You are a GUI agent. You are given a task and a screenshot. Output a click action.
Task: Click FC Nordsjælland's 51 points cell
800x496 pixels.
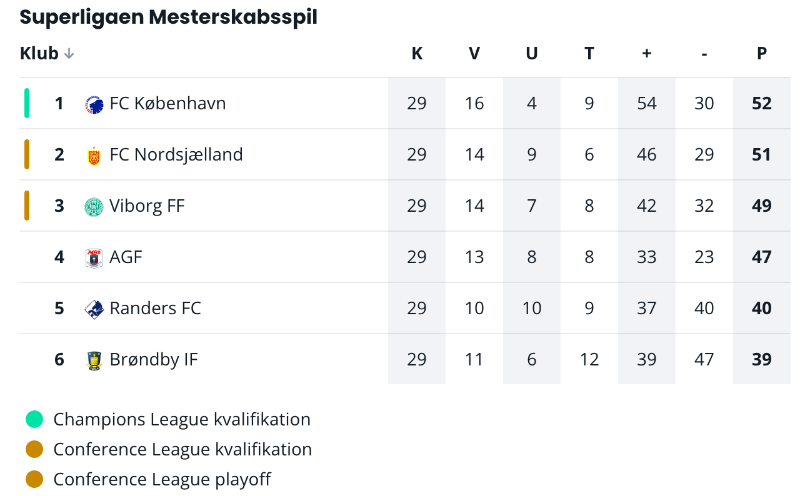point(762,155)
